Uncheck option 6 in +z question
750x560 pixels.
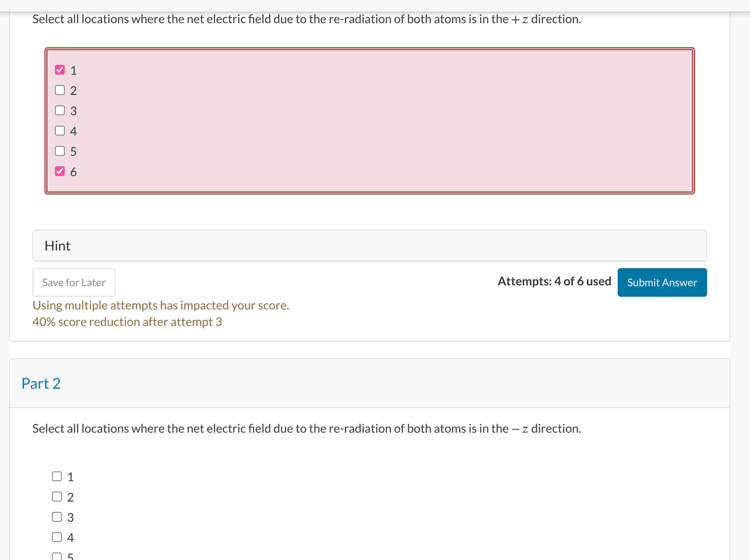[x=60, y=172]
